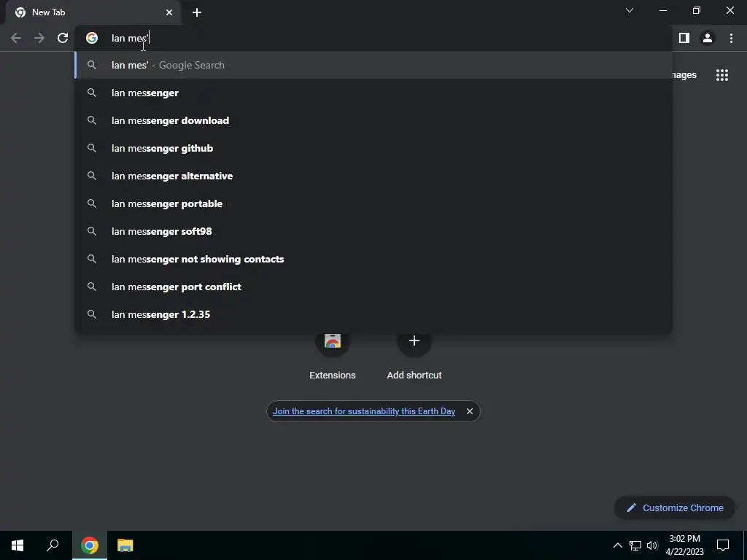Open File Explorer from the taskbar

[x=125, y=545]
